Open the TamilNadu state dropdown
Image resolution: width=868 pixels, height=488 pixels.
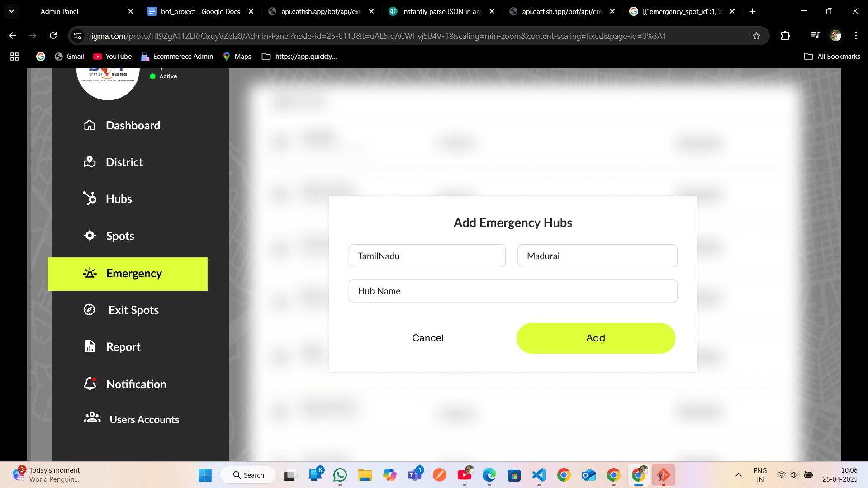tap(427, 256)
